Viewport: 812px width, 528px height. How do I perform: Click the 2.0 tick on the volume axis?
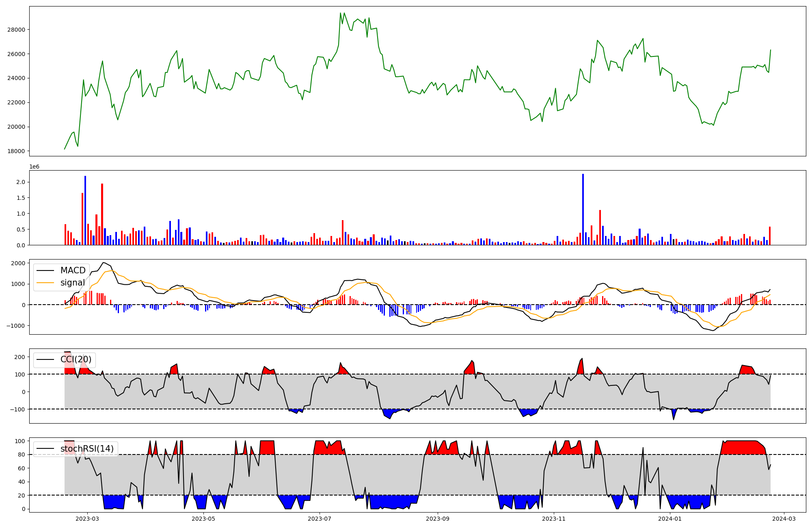coord(21,182)
